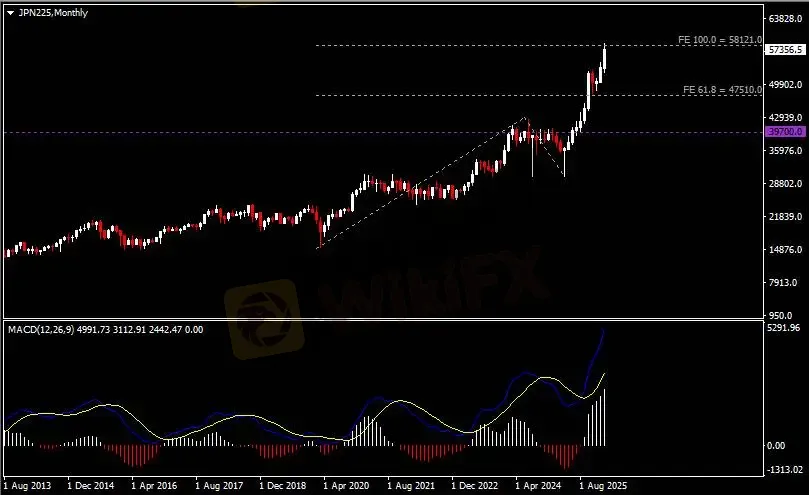Click the 35976.0 price axis label
The image size is (809, 495).
coord(785,151)
